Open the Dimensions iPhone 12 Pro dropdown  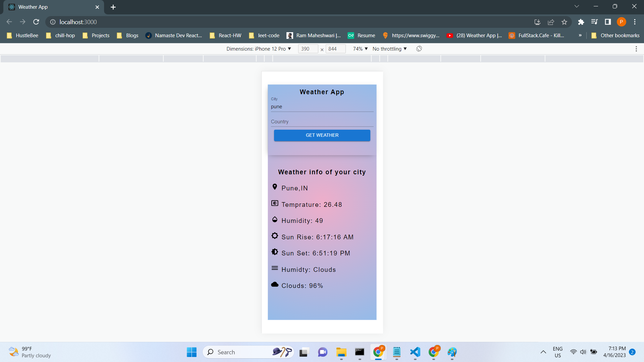pyautogui.click(x=258, y=49)
